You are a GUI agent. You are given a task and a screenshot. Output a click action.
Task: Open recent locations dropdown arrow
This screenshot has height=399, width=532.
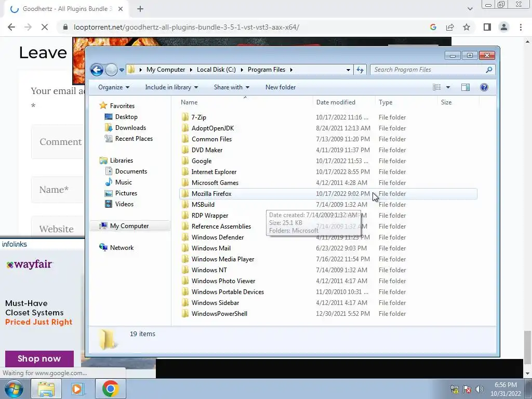pyautogui.click(x=122, y=70)
